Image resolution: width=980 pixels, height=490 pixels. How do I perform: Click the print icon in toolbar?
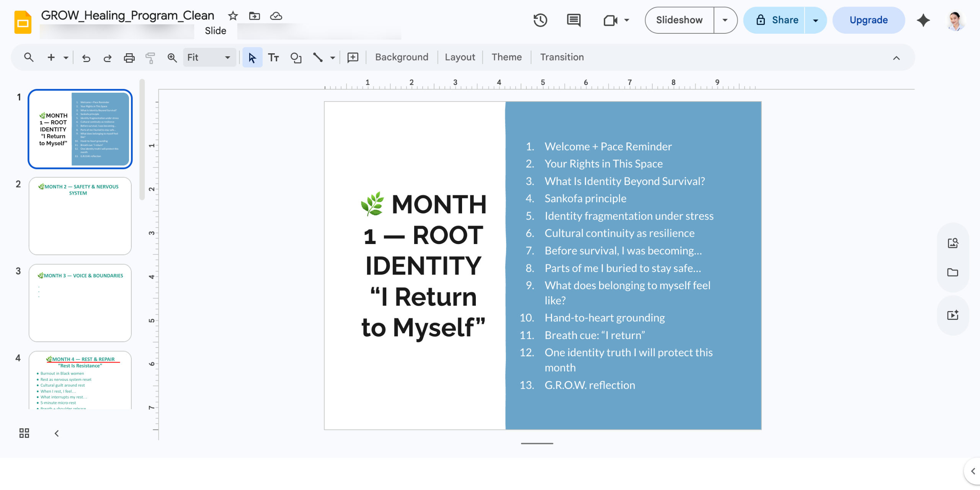coord(129,57)
